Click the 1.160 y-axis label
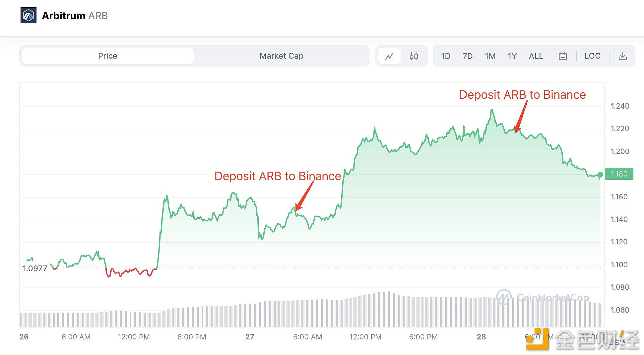Image resolution: width=644 pixels, height=355 pixels. point(619,197)
